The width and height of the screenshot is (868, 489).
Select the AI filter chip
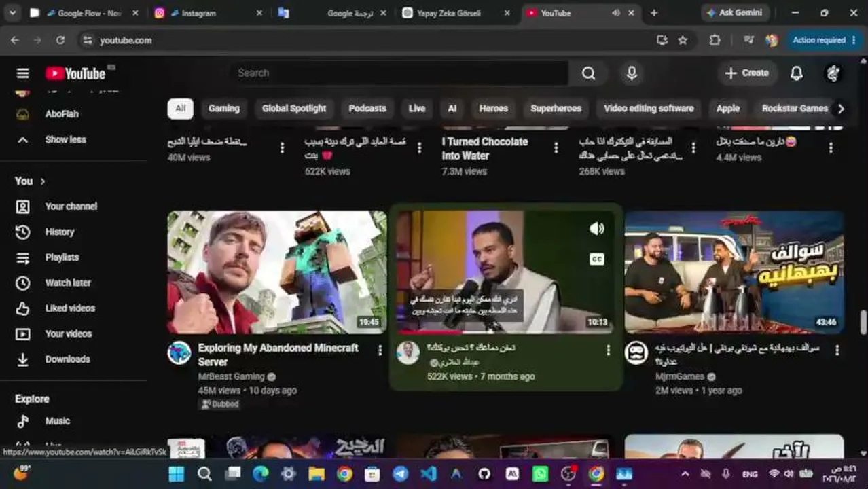[452, 109]
